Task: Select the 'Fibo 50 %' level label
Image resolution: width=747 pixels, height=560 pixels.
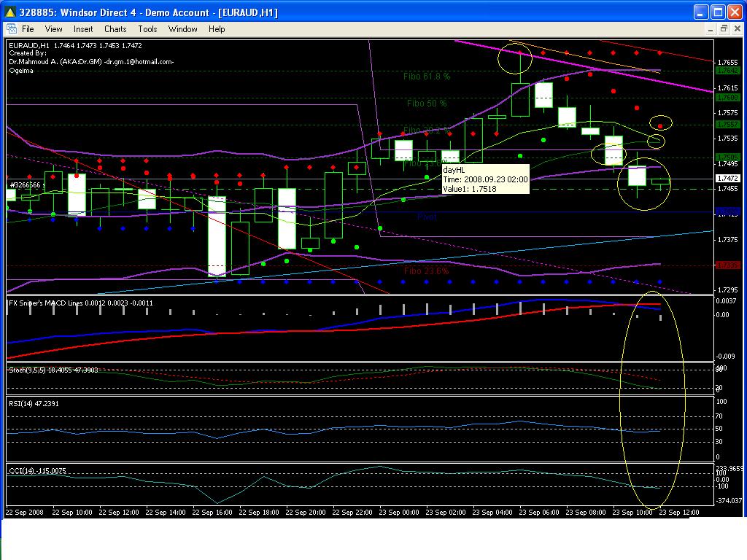Action: [x=426, y=104]
